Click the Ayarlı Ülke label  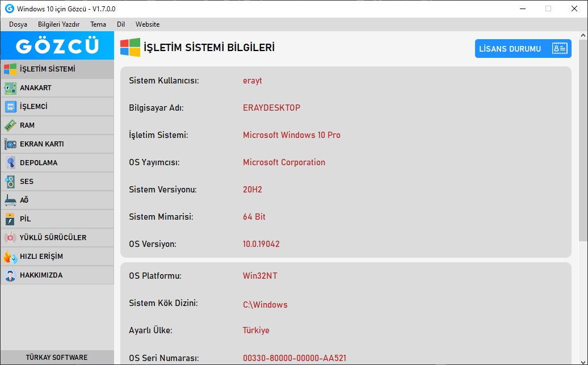click(150, 330)
